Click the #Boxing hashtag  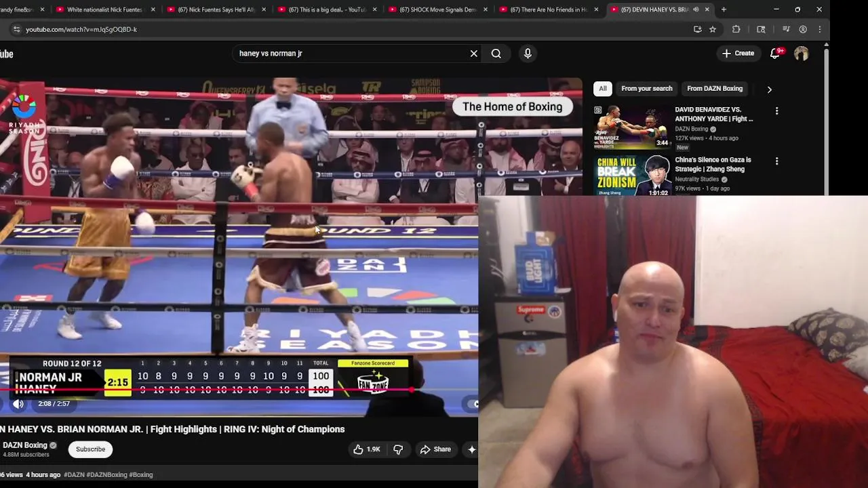point(141,475)
